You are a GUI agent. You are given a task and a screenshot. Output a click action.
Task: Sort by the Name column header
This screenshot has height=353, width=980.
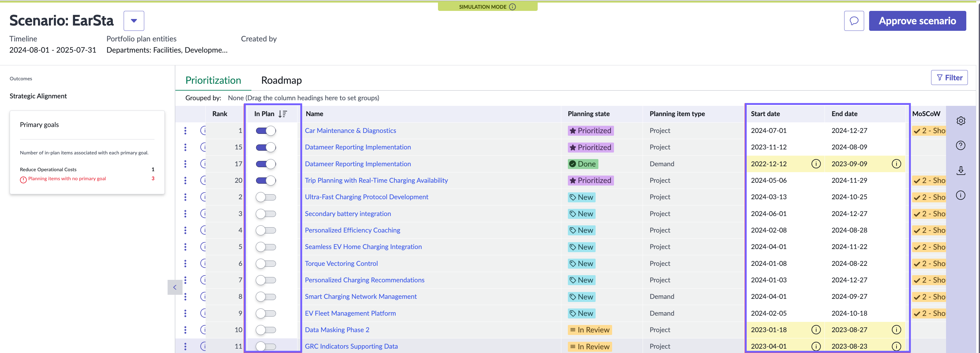pos(314,114)
